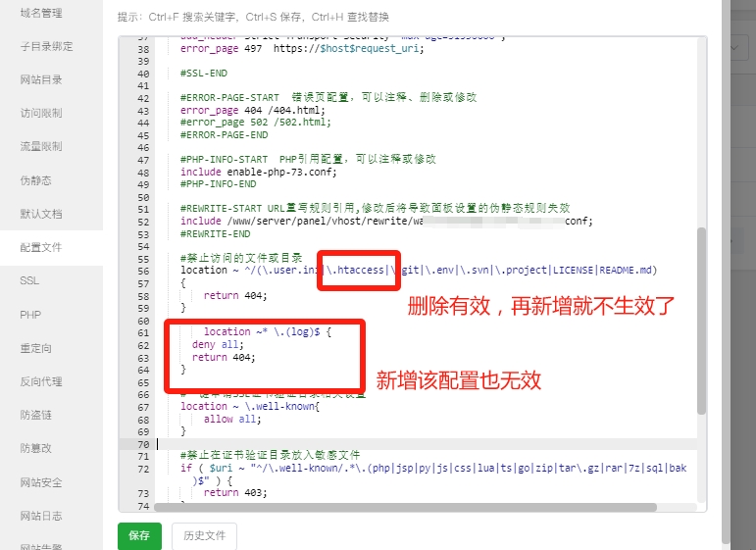Open the SSL tab
The height and width of the screenshot is (550, 756).
pyautogui.click(x=29, y=280)
